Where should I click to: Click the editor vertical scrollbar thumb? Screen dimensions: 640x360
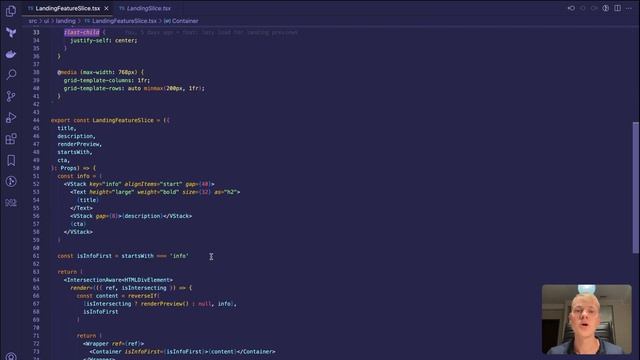coord(636,188)
